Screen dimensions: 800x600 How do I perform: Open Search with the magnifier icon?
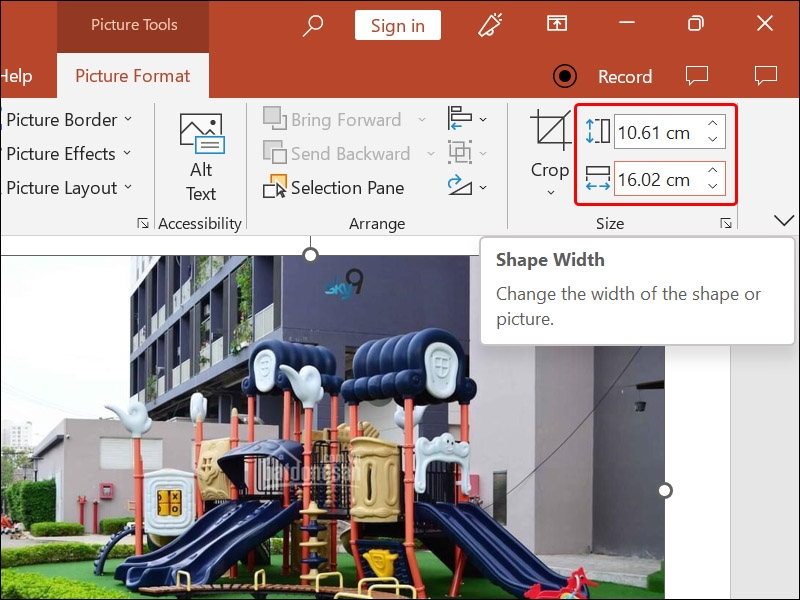tap(312, 24)
